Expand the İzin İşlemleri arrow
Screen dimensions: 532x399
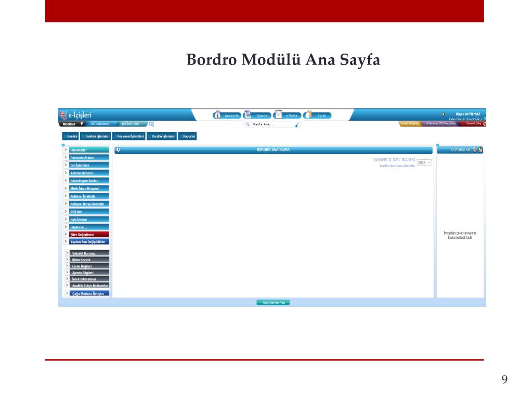(x=66, y=165)
